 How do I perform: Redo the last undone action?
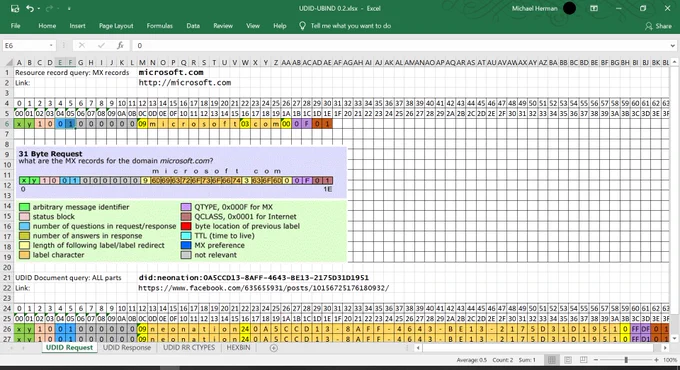(49, 8)
